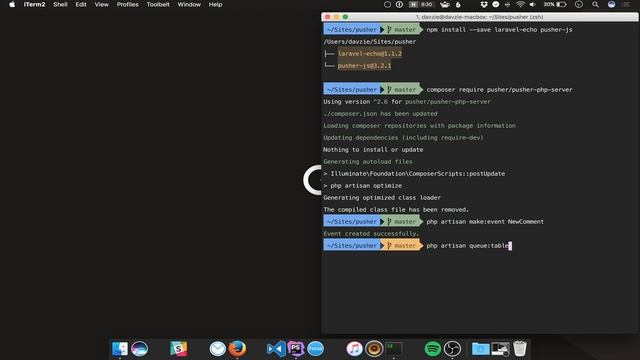Screen dimensions: 640x360
Task: Open OBS Studio from the Dock
Action: pos(452,349)
